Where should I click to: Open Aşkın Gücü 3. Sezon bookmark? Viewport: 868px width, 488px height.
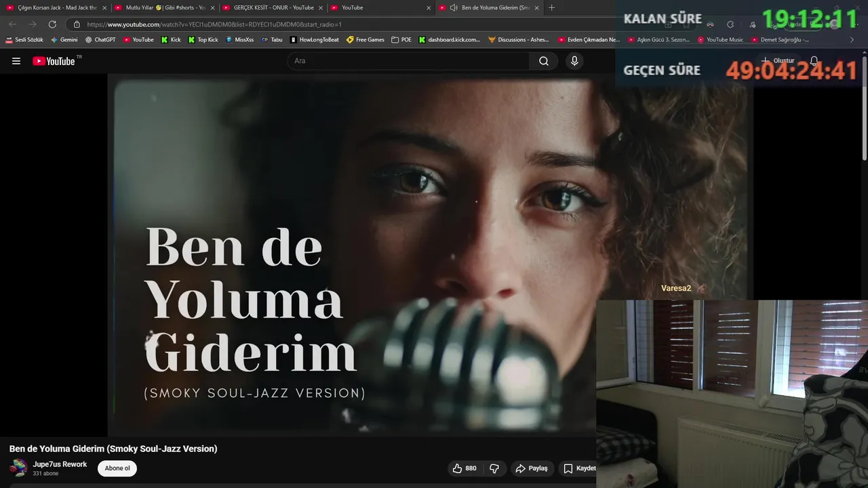(x=659, y=40)
